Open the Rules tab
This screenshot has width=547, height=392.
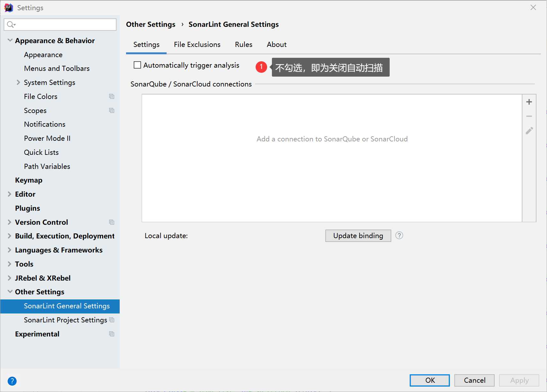click(244, 45)
